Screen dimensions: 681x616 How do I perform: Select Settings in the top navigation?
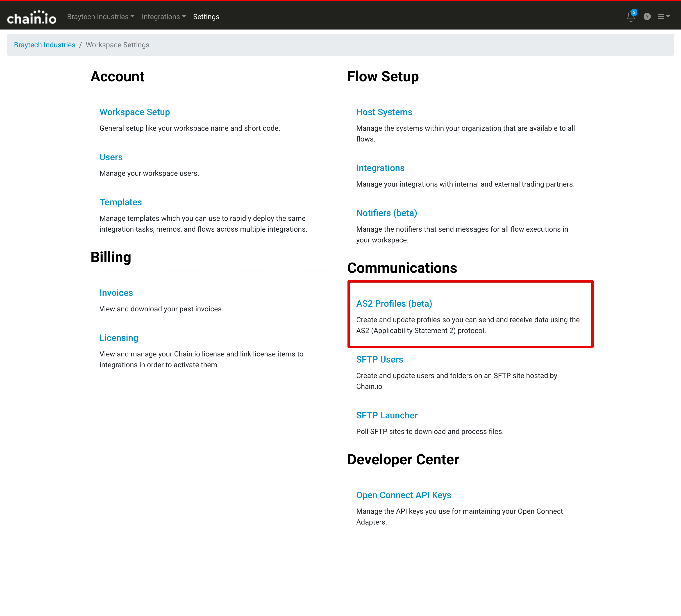tap(206, 16)
